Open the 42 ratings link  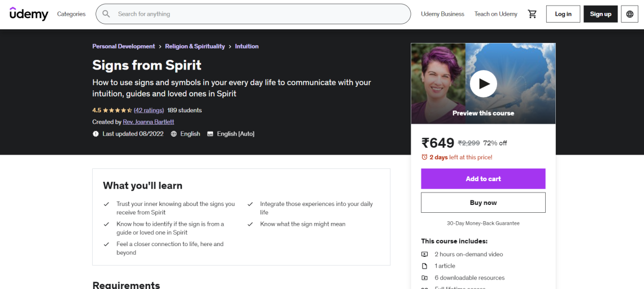click(x=149, y=111)
